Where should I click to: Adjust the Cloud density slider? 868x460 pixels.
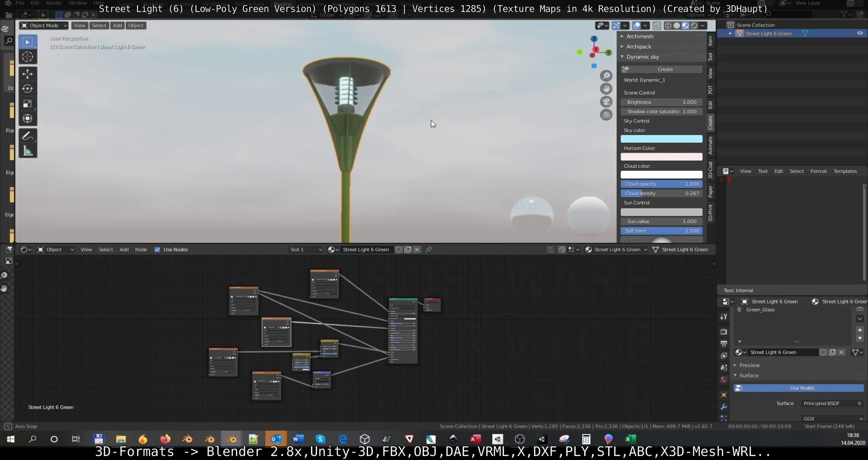pyautogui.click(x=662, y=193)
